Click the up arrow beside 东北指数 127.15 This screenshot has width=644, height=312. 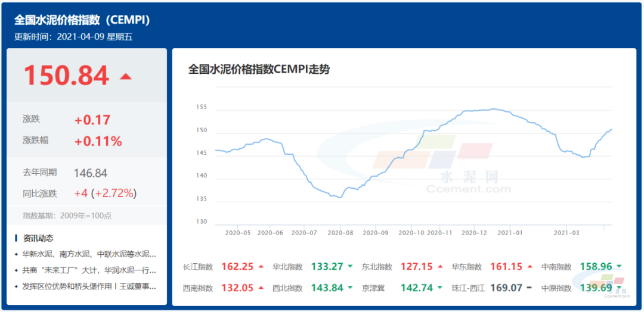tap(439, 267)
